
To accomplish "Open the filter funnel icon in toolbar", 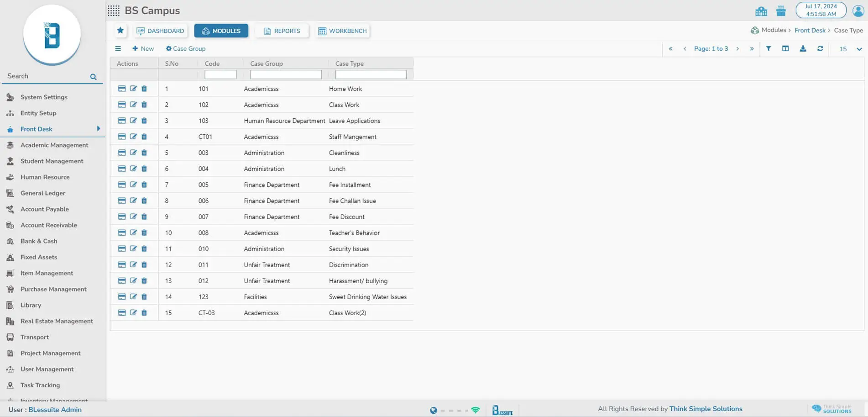I will 769,49.
